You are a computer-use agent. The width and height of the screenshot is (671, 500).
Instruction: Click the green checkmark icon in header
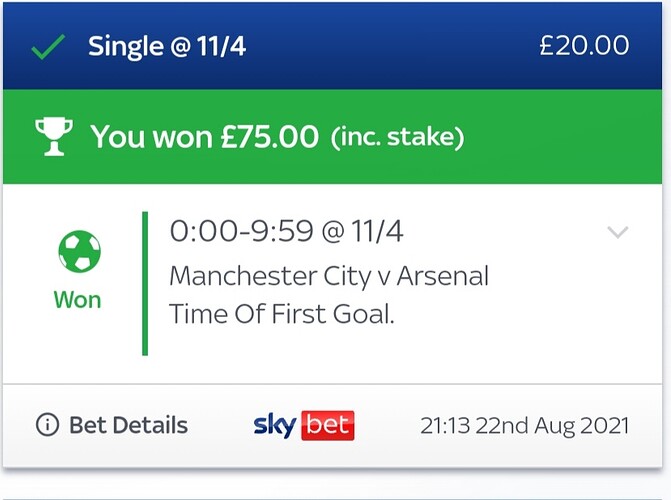click(x=49, y=46)
